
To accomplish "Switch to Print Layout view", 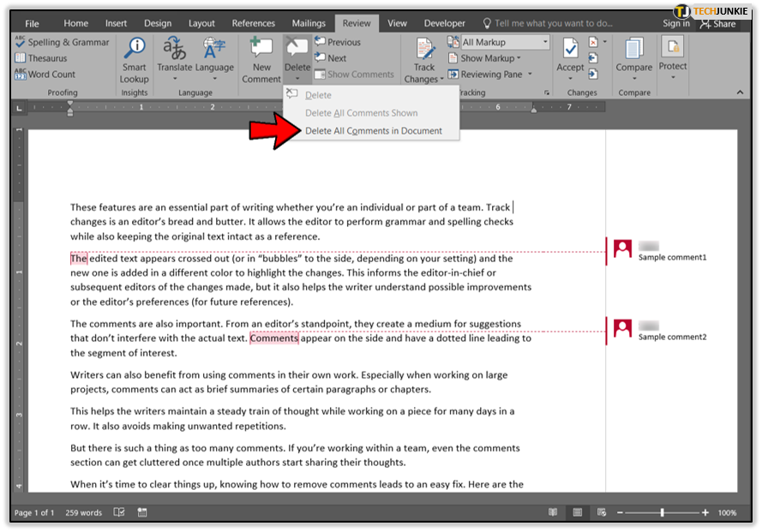I will [578, 512].
